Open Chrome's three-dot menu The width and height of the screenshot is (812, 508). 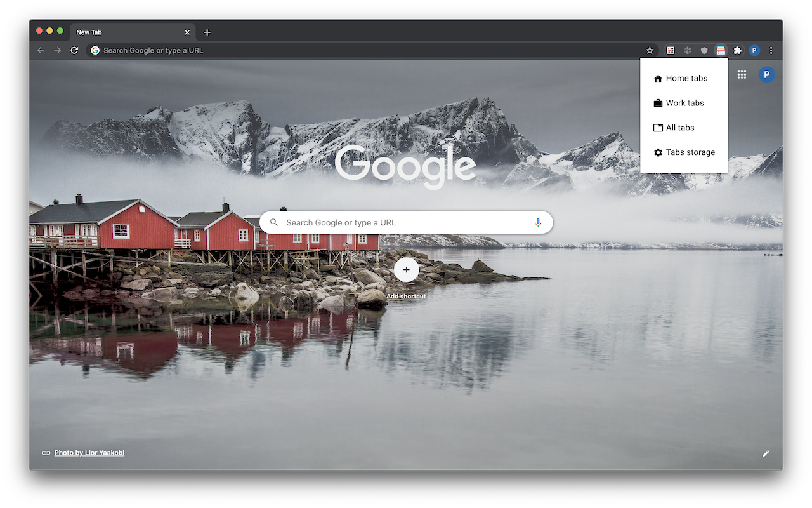[771, 50]
